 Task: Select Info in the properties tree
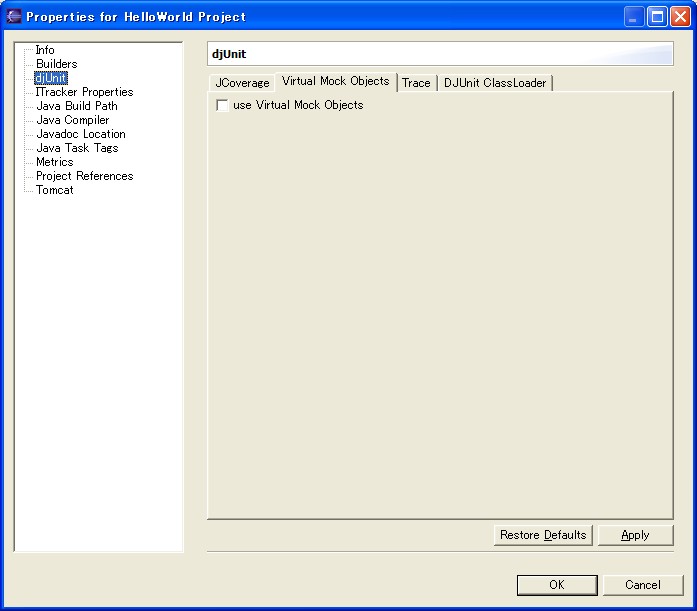(45, 50)
